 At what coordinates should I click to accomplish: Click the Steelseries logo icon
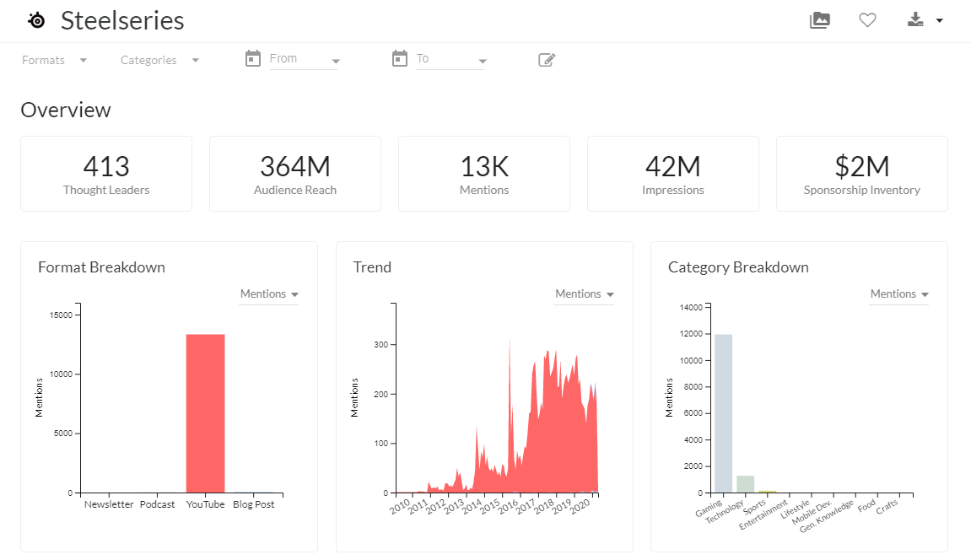click(x=36, y=20)
